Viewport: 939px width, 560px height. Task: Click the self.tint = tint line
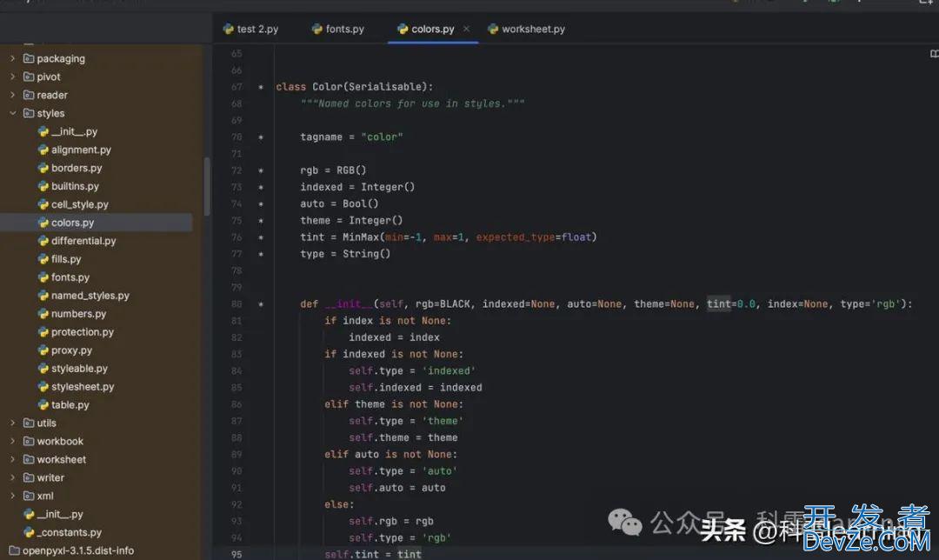pyautogui.click(x=372, y=555)
